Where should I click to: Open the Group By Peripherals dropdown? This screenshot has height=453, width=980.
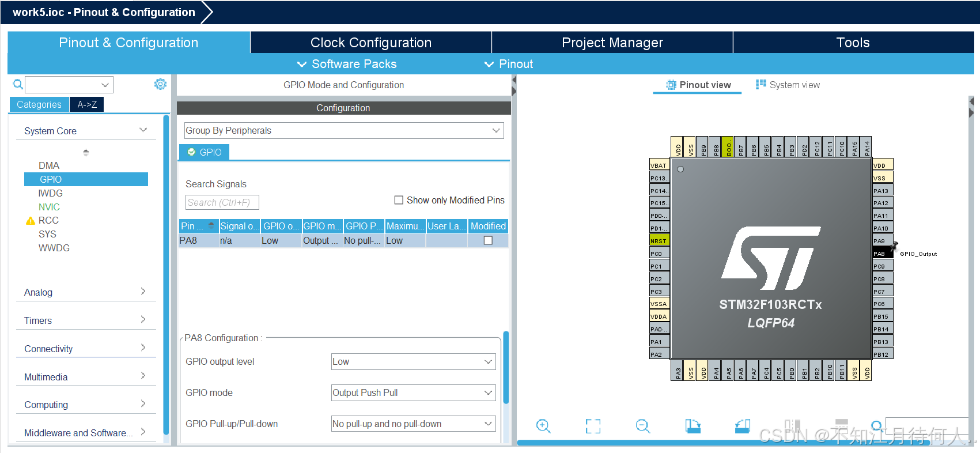[x=344, y=130]
